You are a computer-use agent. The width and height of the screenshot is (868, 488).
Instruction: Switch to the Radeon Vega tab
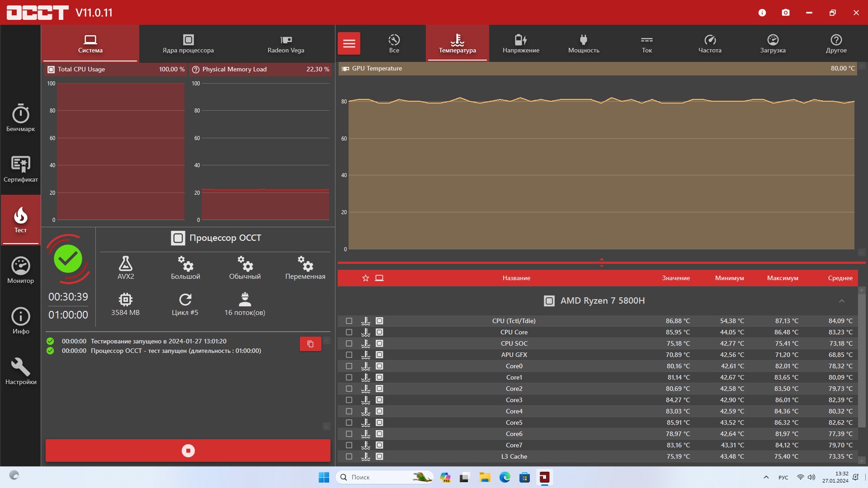tap(286, 43)
